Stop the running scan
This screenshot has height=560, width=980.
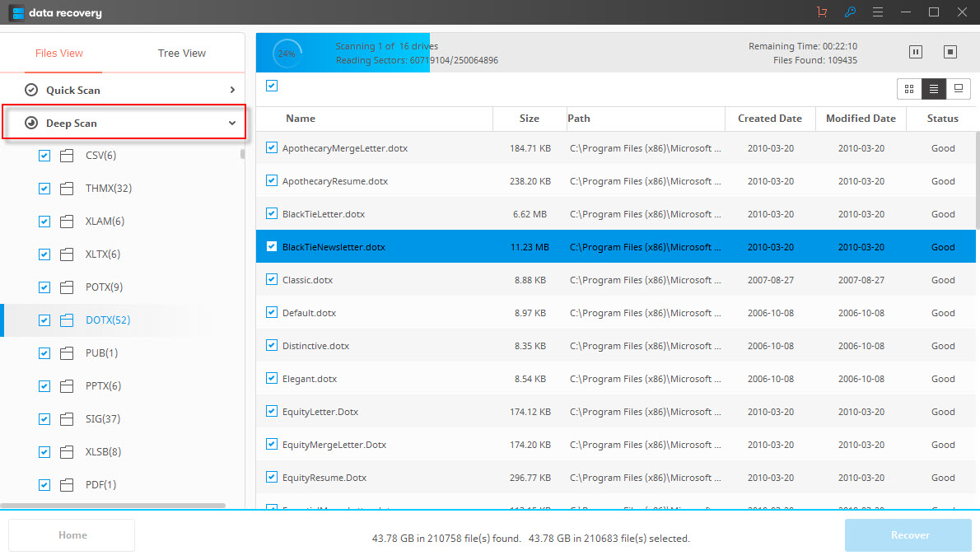coord(950,52)
